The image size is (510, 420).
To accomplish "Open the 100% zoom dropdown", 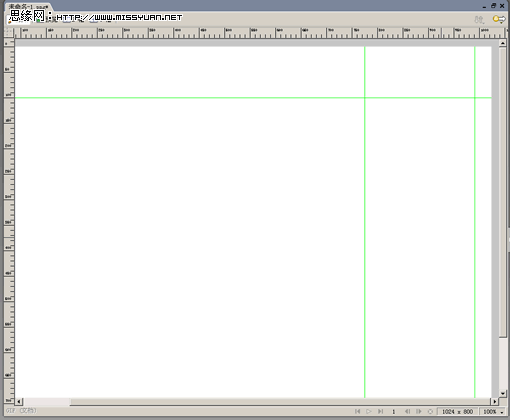I will pos(493,412).
